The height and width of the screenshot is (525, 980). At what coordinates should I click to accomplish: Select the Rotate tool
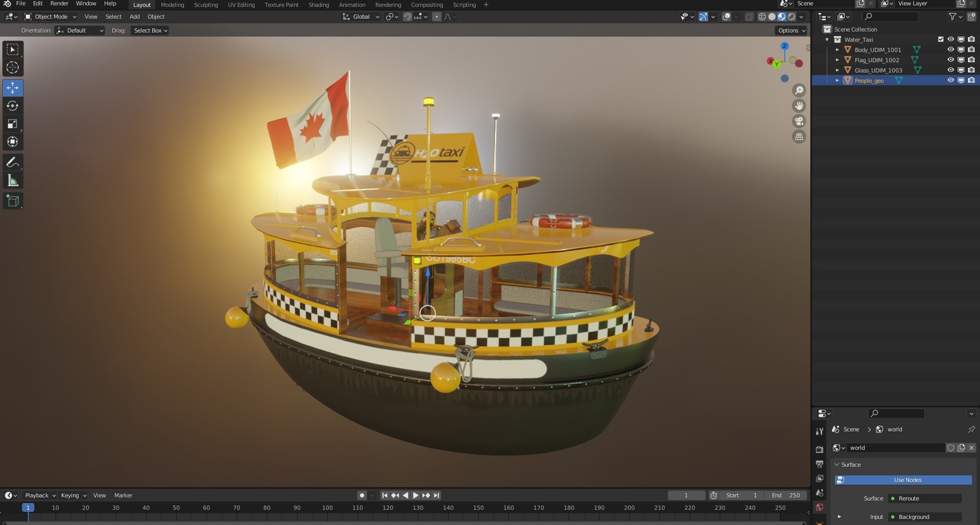[13, 106]
